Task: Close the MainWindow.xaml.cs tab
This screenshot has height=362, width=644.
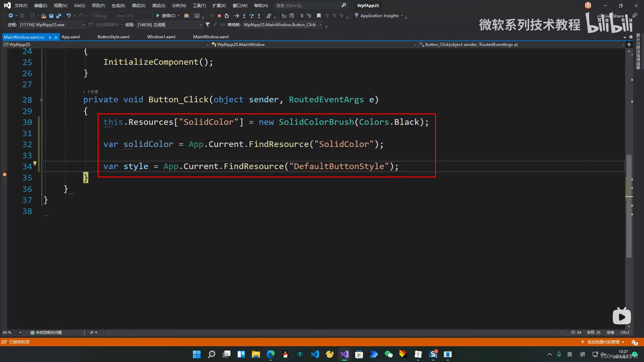Action: pos(56,37)
